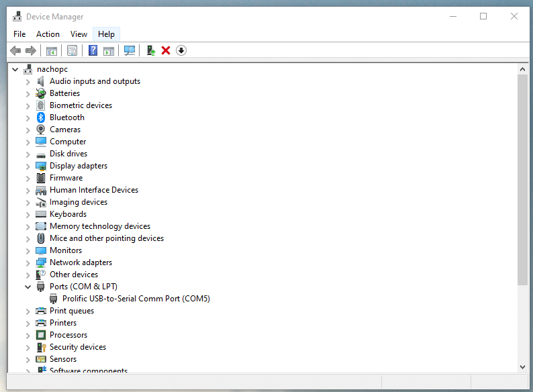Expand the Display adapters category
Screen dimensions: 533x392
pyautogui.click(x=28, y=166)
